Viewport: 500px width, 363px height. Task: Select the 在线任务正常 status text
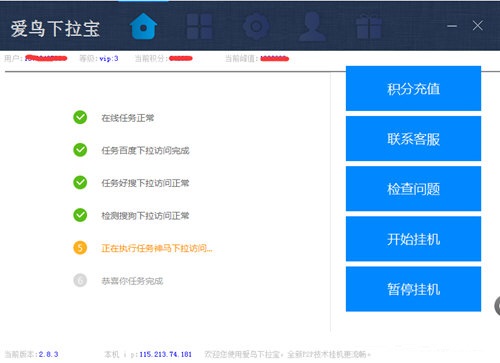128,118
